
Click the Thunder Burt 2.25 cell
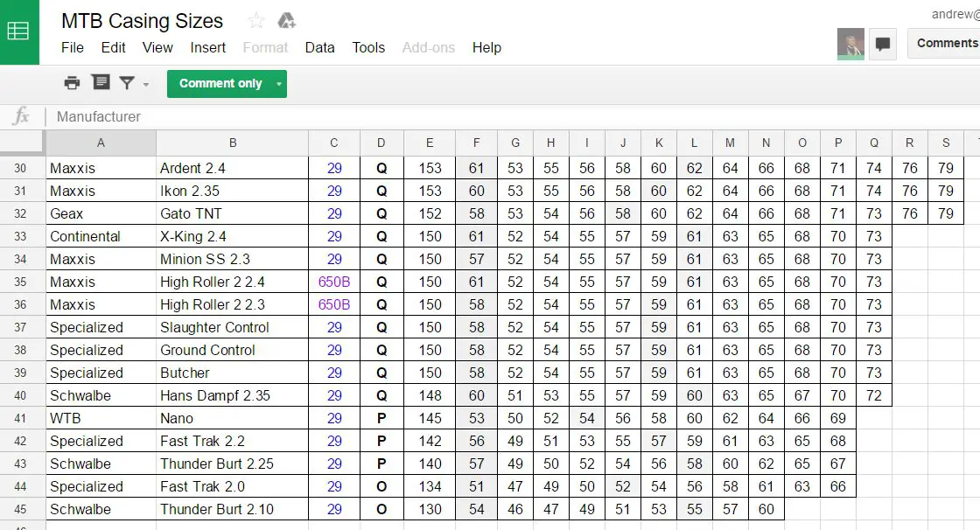coord(233,464)
